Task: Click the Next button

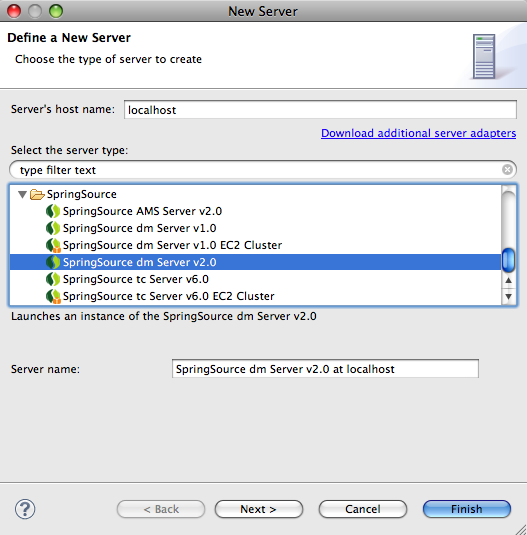Action: tap(259, 509)
